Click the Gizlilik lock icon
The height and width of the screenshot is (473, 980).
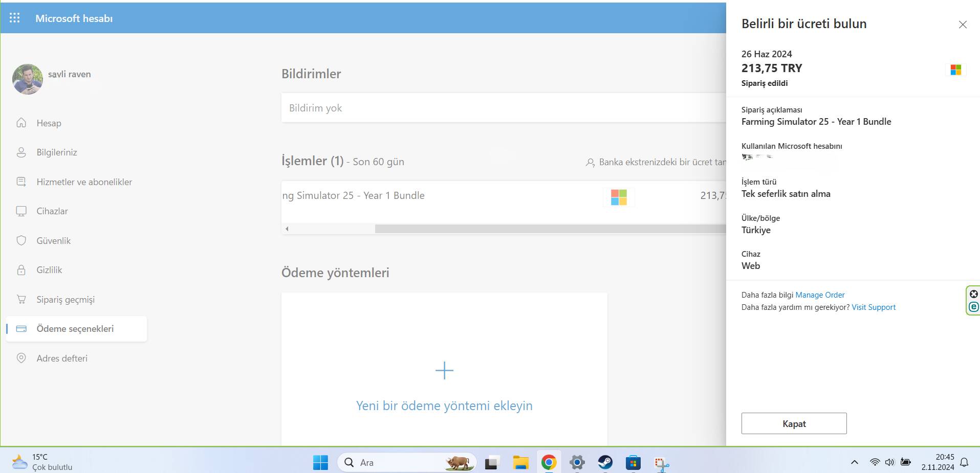coord(21,270)
